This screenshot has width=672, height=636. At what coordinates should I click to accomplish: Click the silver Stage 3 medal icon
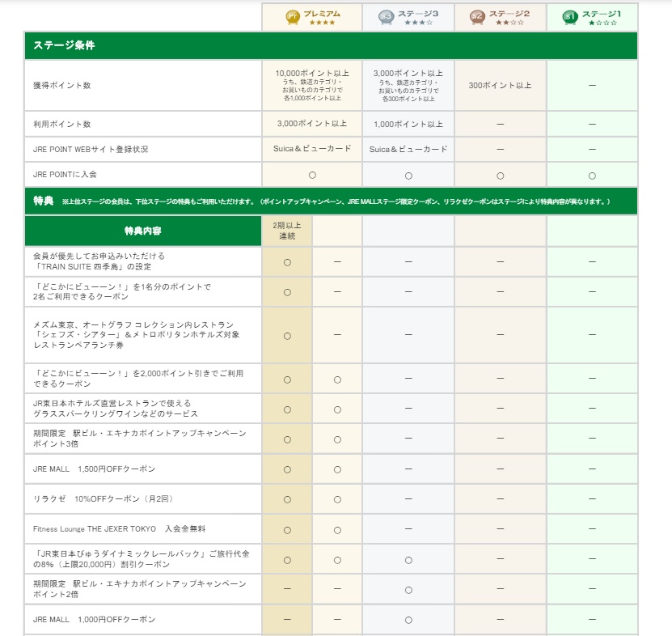click(x=386, y=17)
